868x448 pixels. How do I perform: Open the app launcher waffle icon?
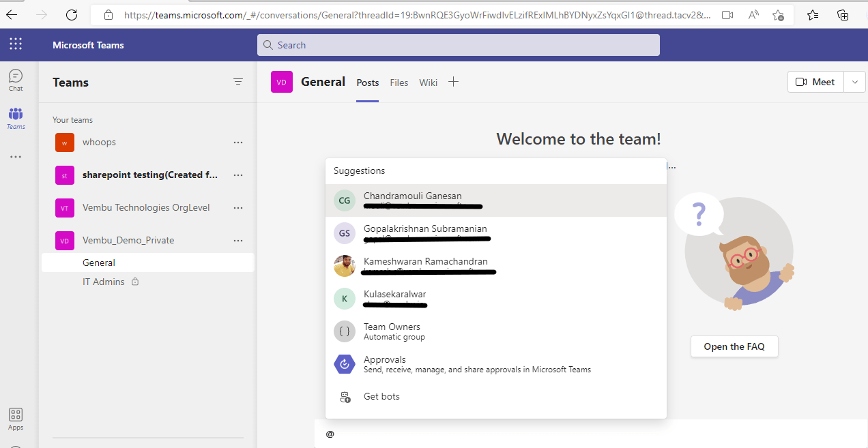coord(16,44)
